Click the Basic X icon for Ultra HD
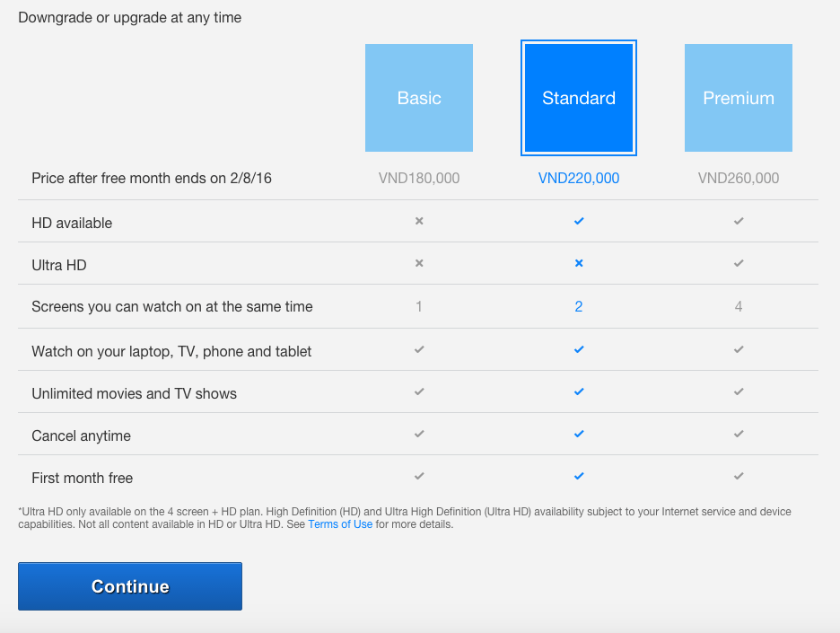This screenshot has width=840, height=633. coord(419,263)
